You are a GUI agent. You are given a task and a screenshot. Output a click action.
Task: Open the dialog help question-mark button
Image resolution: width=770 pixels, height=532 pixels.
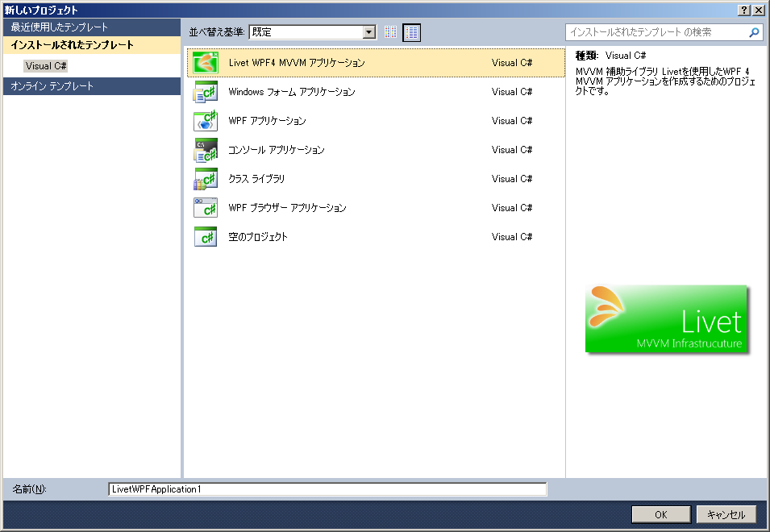point(744,10)
